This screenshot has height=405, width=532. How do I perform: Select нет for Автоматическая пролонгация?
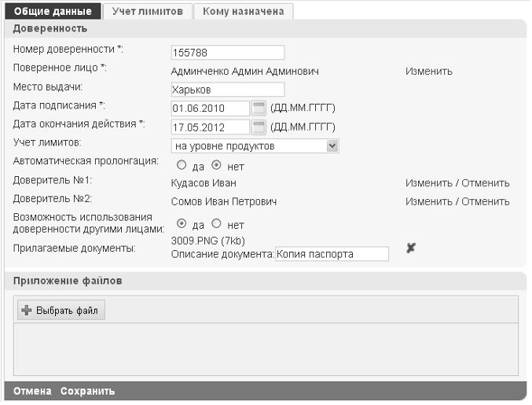pos(216,165)
